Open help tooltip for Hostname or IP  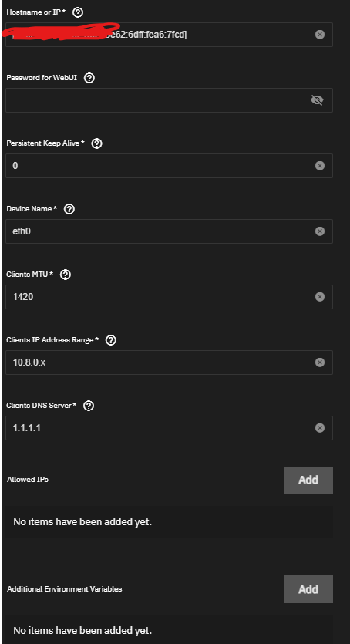tap(78, 12)
